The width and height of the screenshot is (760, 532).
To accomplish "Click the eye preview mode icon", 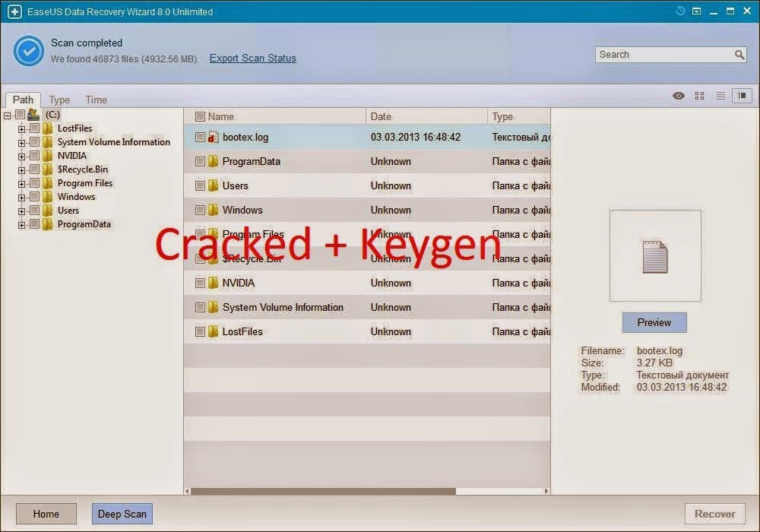I will pyautogui.click(x=679, y=96).
